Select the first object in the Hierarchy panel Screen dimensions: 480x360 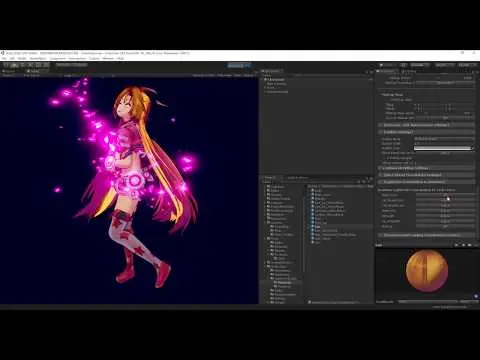tap(275, 80)
